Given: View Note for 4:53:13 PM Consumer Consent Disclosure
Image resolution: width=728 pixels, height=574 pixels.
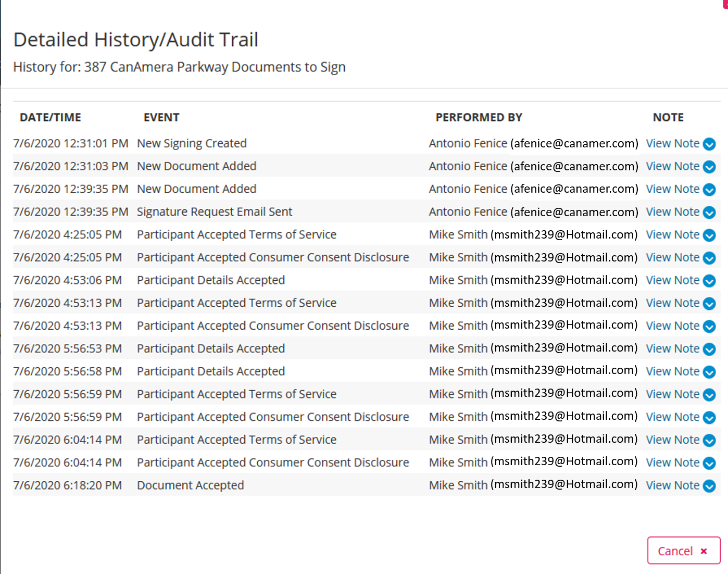Looking at the screenshot, I should pyautogui.click(x=672, y=326).
